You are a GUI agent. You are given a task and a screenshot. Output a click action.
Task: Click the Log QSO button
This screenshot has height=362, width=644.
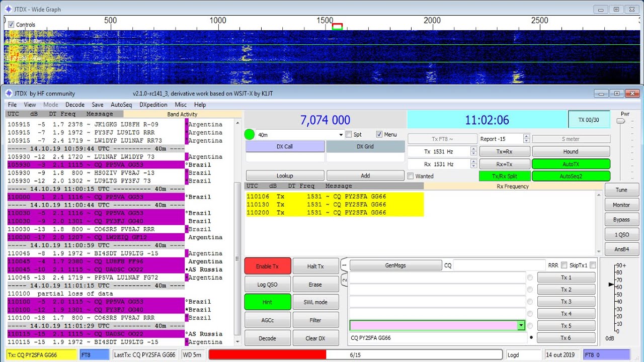[267, 285]
